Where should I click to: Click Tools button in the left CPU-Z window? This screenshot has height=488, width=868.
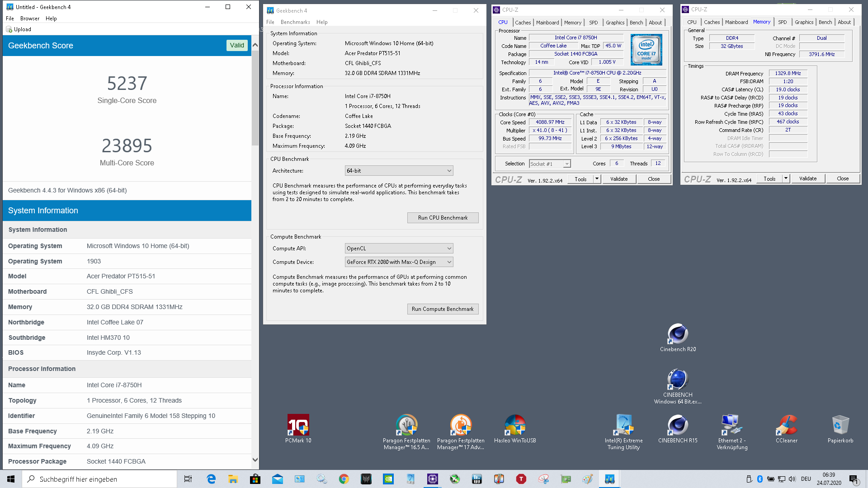click(x=580, y=179)
